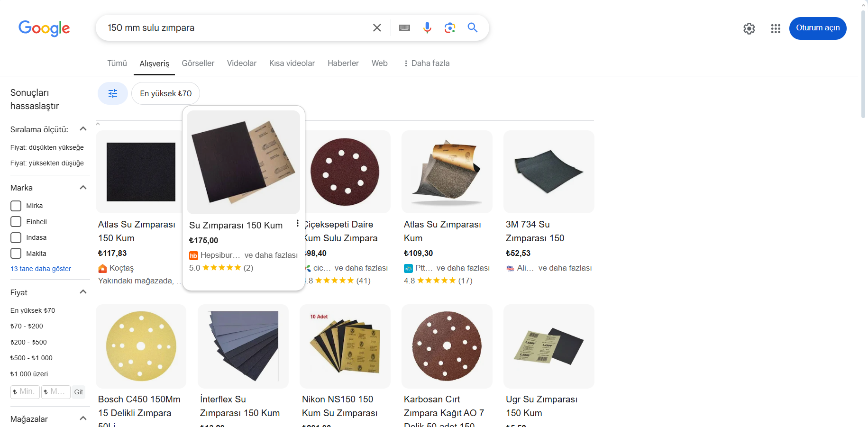Switch to the Görseller tab

click(x=198, y=63)
